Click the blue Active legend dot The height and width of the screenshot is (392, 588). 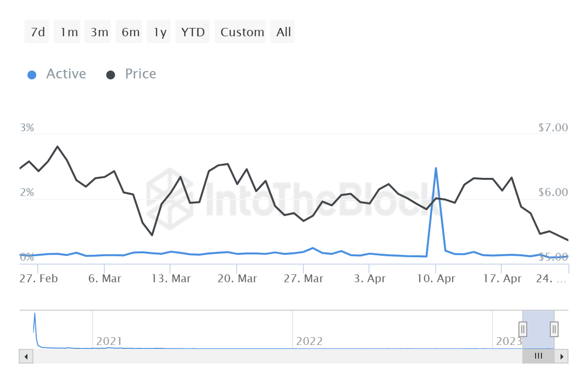tap(32, 75)
